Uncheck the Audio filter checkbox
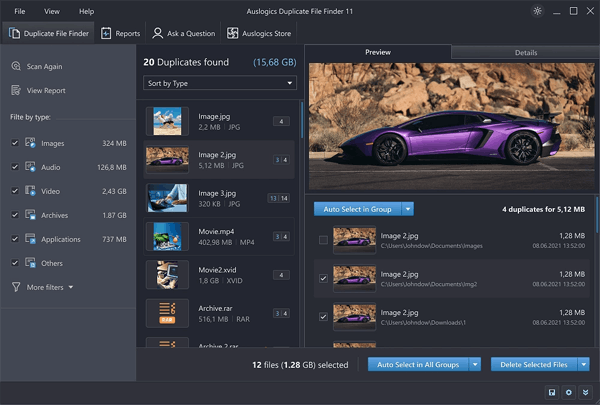 pos(15,167)
